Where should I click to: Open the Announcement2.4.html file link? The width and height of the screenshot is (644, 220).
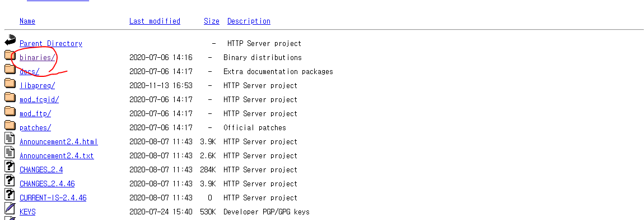click(59, 142)
